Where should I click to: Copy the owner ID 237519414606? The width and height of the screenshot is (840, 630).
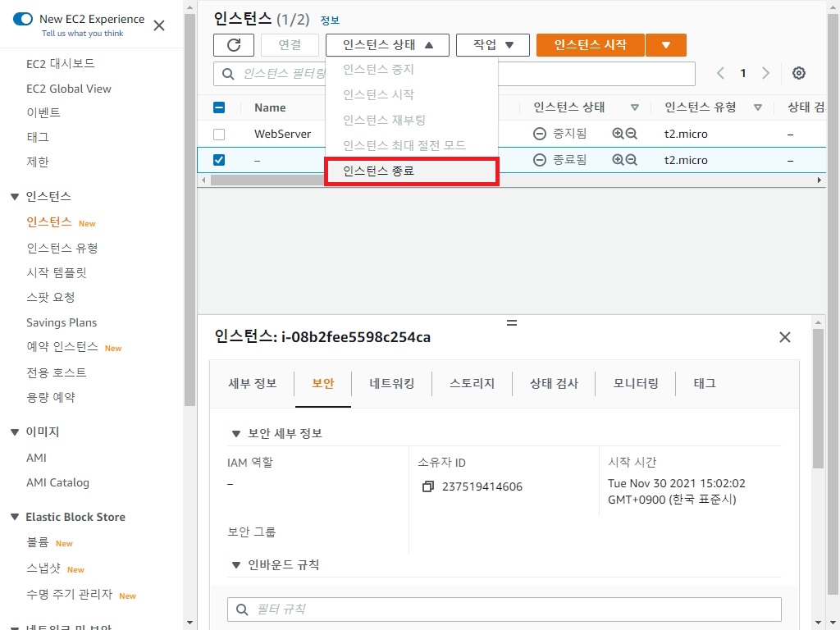click(x=428, y=486)
